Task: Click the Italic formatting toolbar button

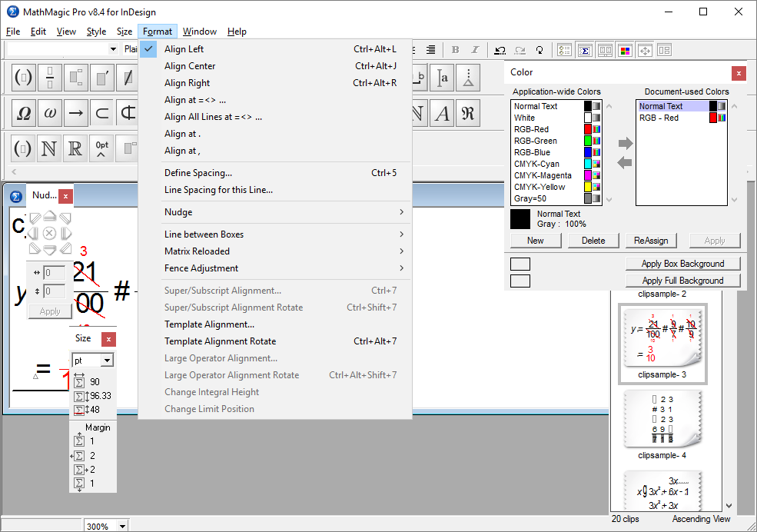Action: (475, 50)
